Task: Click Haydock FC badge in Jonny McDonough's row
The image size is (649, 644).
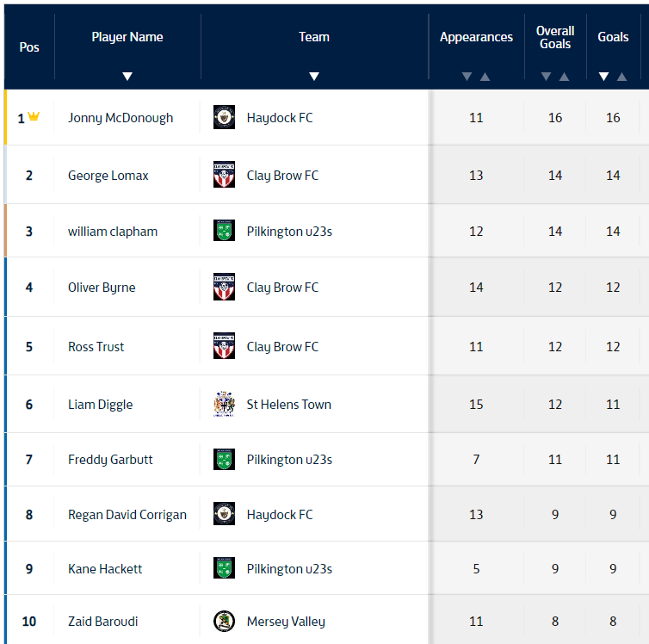Action: coord(224,117)
